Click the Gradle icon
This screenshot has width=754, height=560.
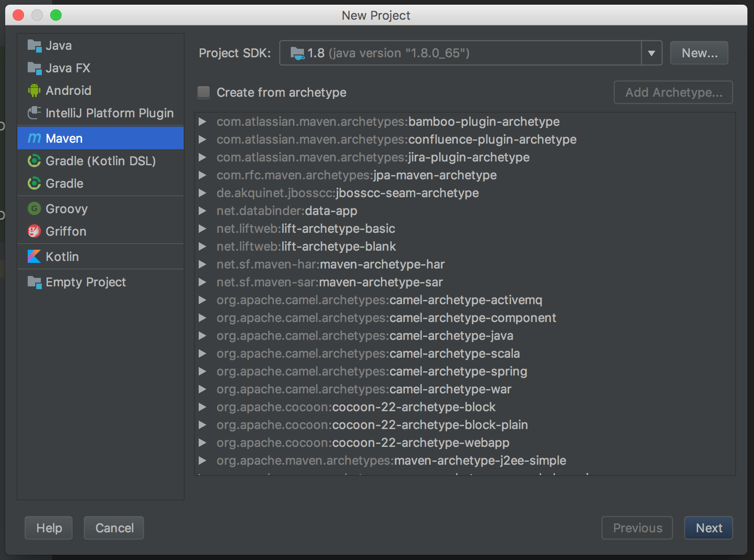[x=34, y=184]
